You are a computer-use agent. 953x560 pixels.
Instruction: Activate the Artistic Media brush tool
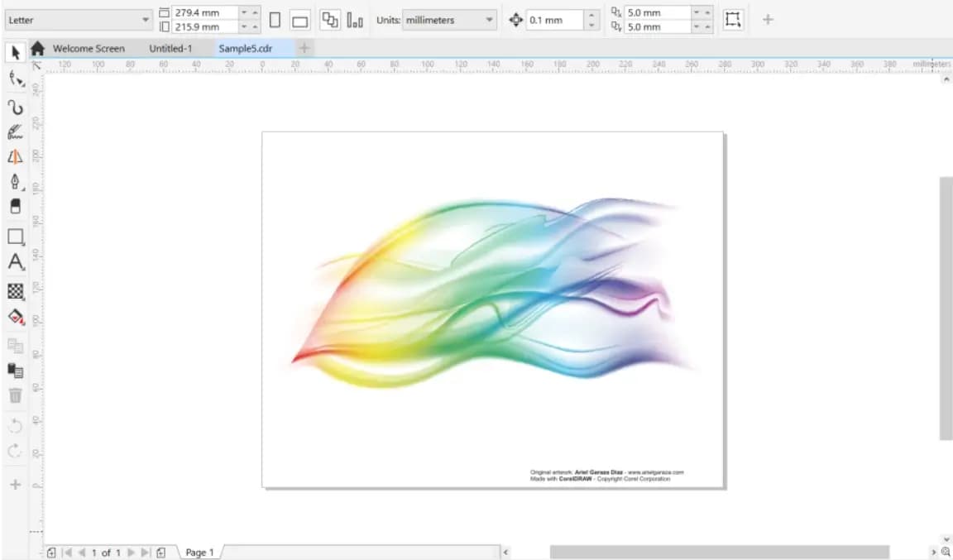click(15, 132)
